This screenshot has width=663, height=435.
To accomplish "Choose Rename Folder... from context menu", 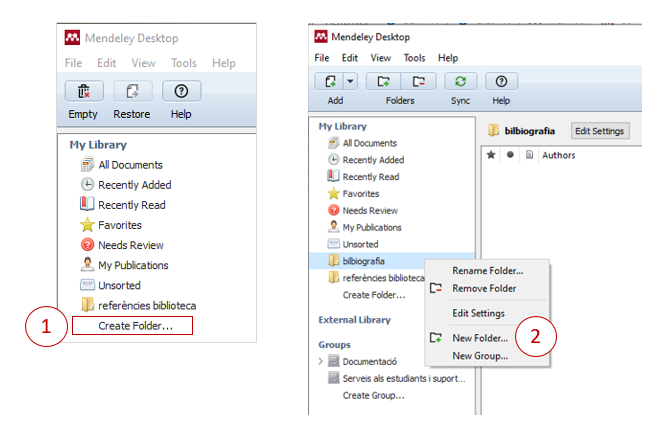I will 488,271.
